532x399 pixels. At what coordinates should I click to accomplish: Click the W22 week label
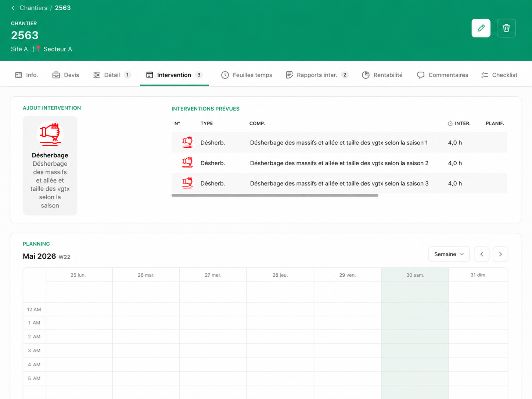click(x=64, y=257)
